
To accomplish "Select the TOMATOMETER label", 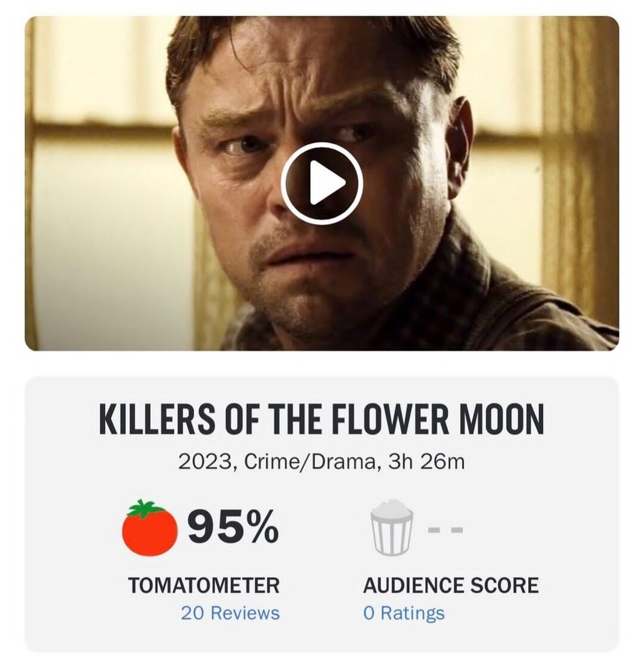I will point(204,585).
